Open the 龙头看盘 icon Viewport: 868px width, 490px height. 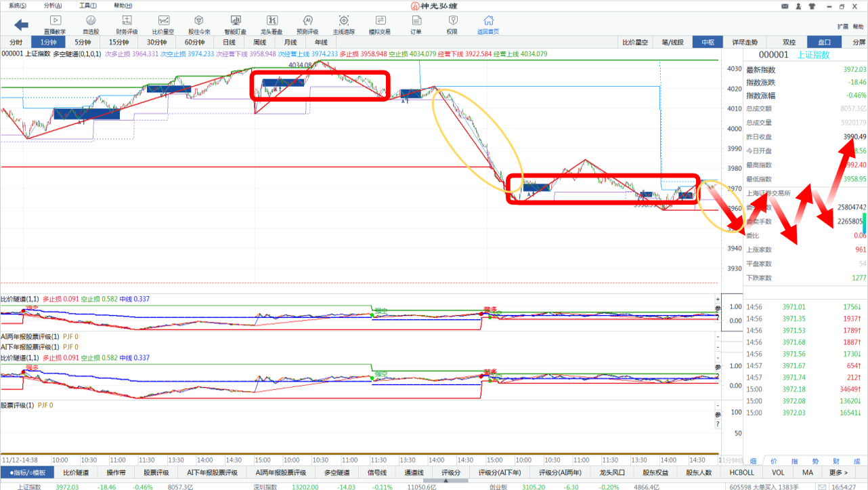click(271, 24)
